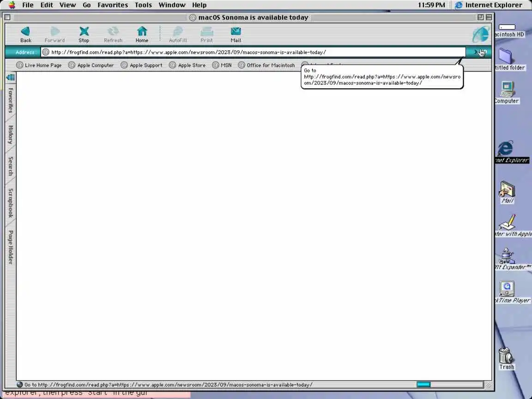Open the Favorites menu in menu bar
The height and width of the screenshot is (399, 532).
point(113,5)
